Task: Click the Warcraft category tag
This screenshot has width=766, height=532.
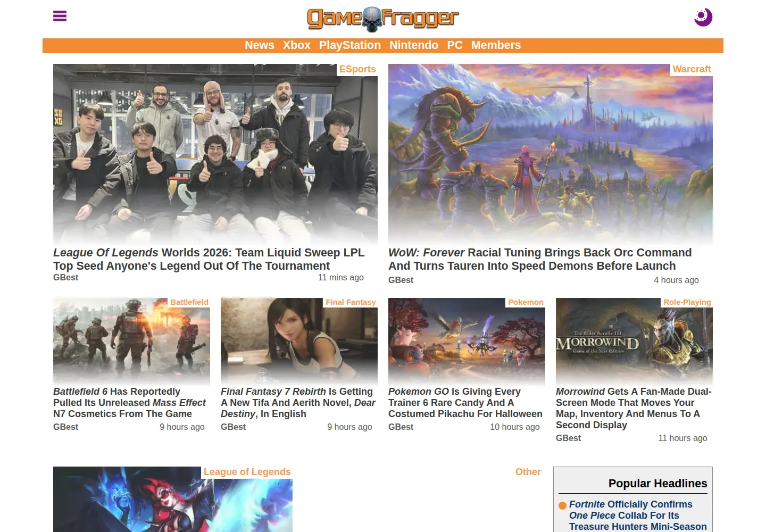Action: (x=692, y=69)
